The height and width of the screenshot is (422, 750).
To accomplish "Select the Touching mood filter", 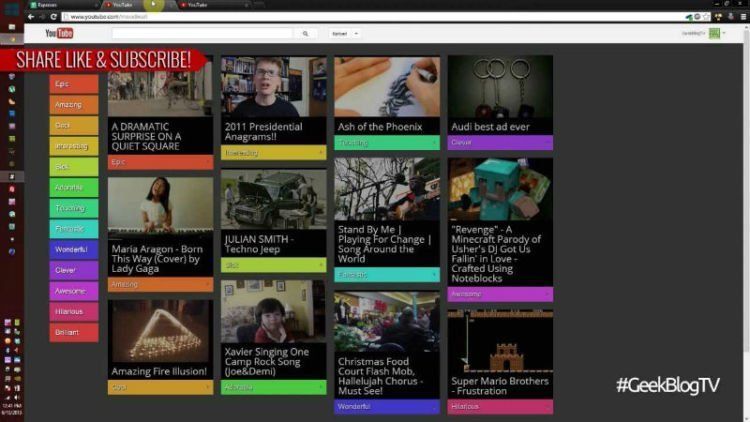I will (x=74, y=208).
